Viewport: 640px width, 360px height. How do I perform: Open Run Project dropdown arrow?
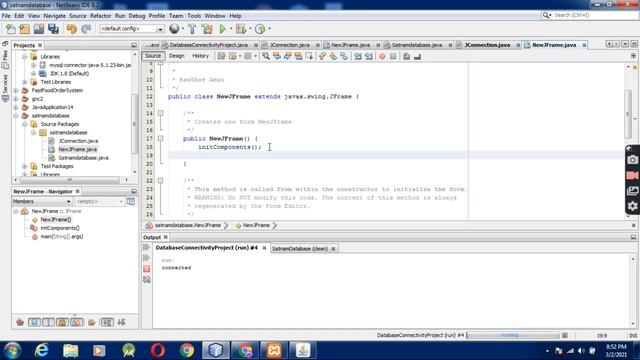pyautogui.click(x=231, y=29)
